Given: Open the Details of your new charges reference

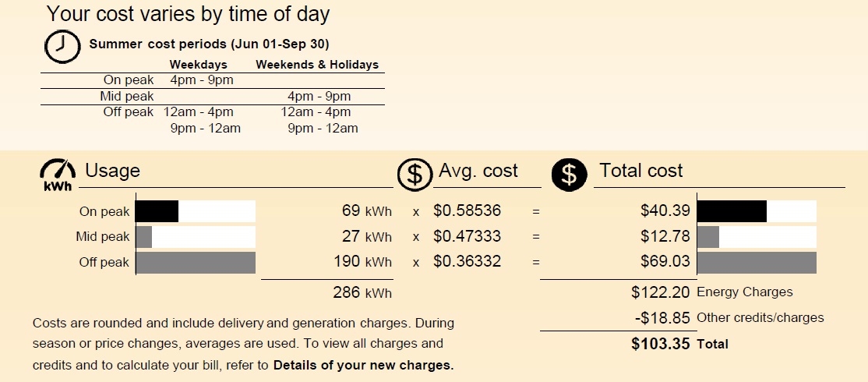Looking at the screenshot, I should pyautogui.click(x=364, y=366).
